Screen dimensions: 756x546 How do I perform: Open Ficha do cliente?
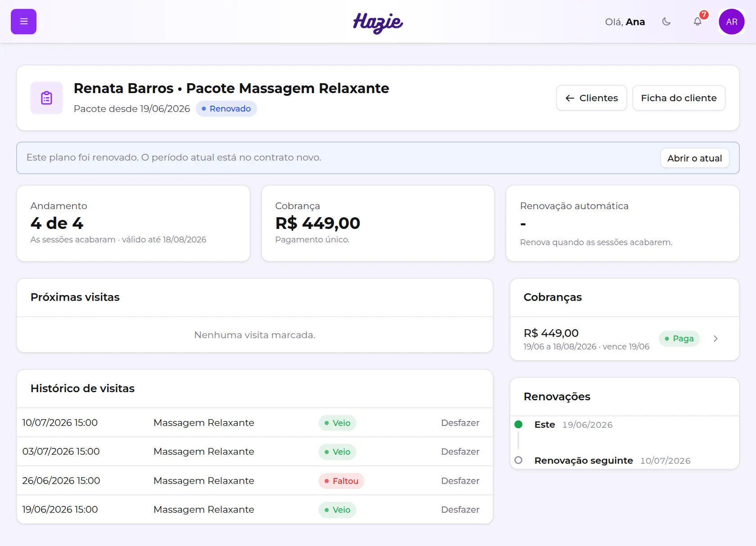pos(679,98)
